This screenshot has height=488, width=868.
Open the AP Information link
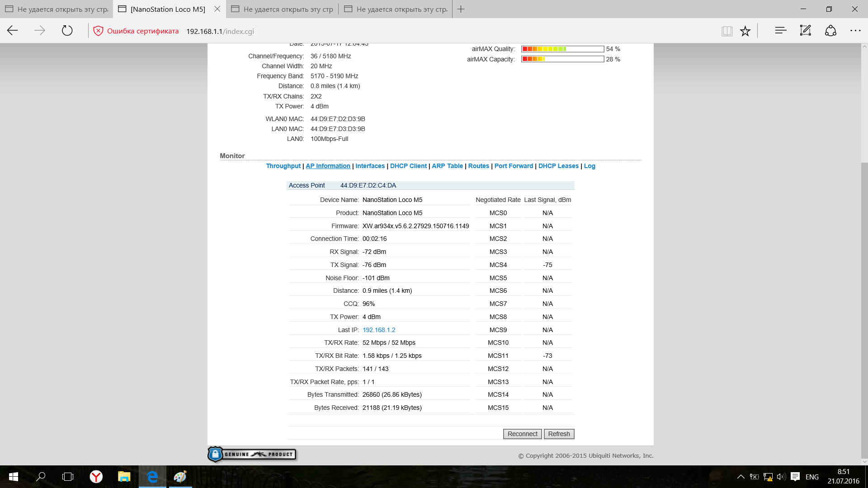pyautogui.click(x=328, y=166)
